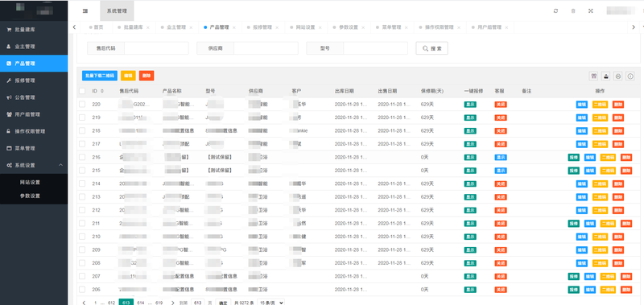Viewport: 644px width, 305px height.
Task: Select the checkbox for row ID 207
Action: (x=82, y=276)
